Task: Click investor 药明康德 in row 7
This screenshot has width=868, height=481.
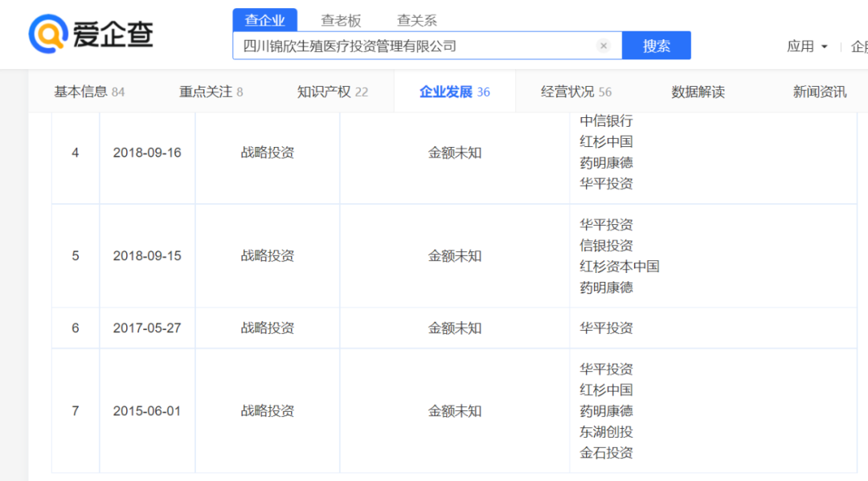Action: [x=606, y=411]
